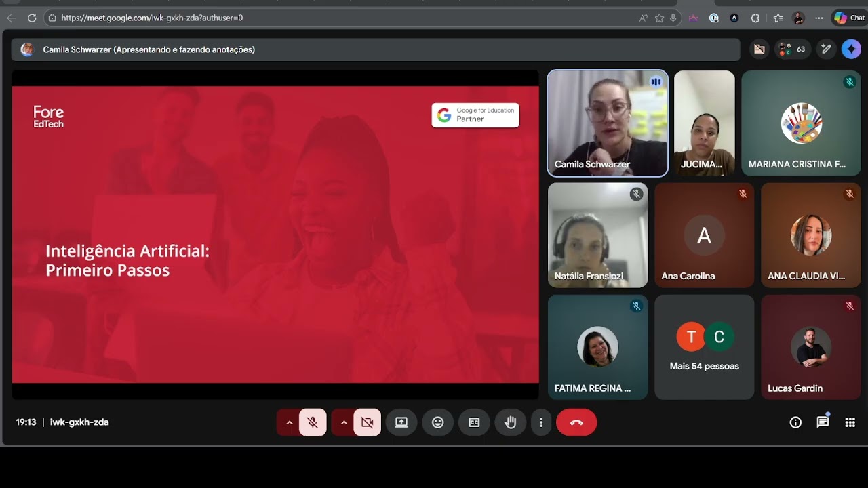
Task: Open meeting details info icon
Action: tap(795, 422)
